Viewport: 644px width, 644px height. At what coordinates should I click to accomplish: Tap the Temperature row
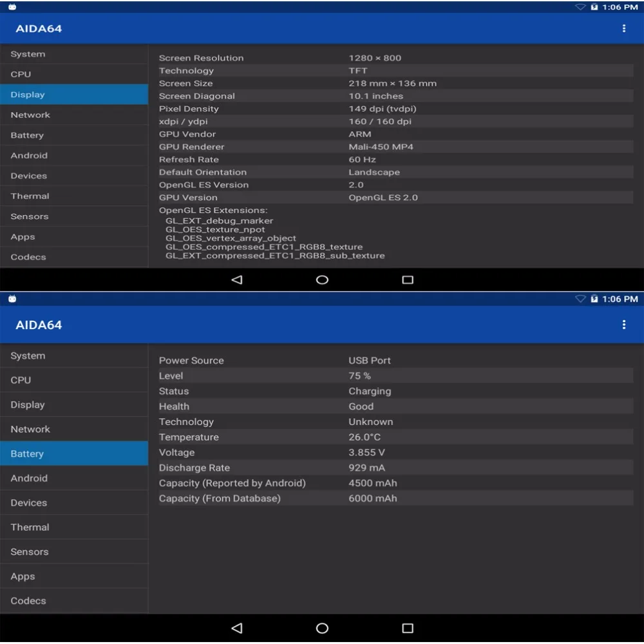(x=396, y=437)
